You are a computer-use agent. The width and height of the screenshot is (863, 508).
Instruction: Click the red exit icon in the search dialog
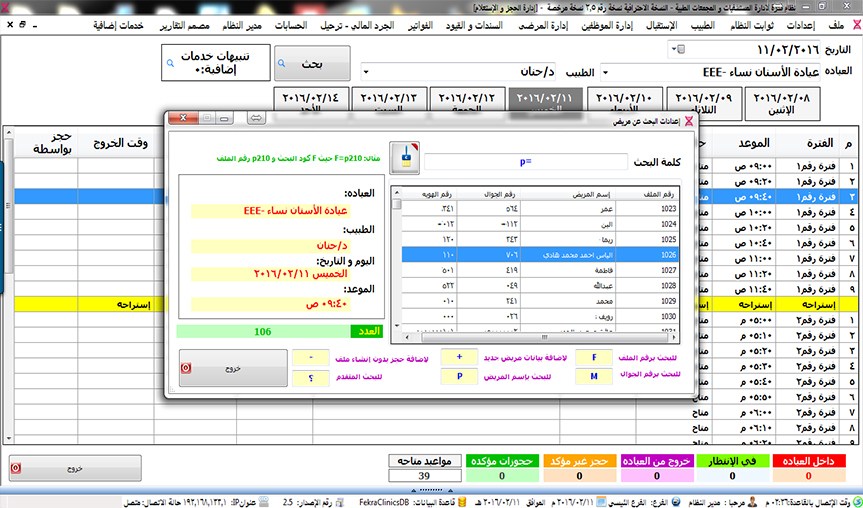pos(184,367)
